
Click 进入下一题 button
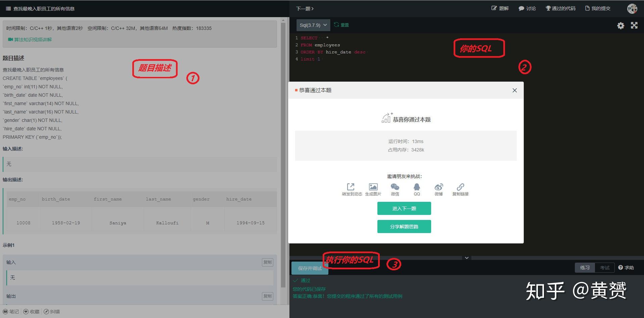pyautogui.click(x=404, y=209)
